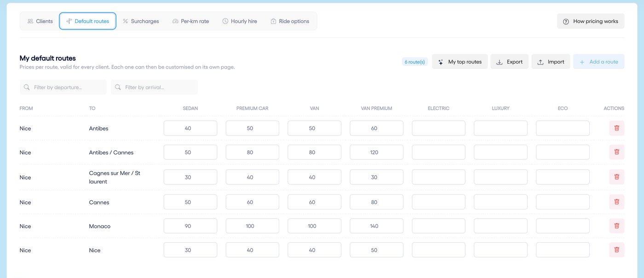Image resolution: width=644 pixels, height=278 pixels.
Task: Focus the Filter by arrival field
Action: pos(154,87)
